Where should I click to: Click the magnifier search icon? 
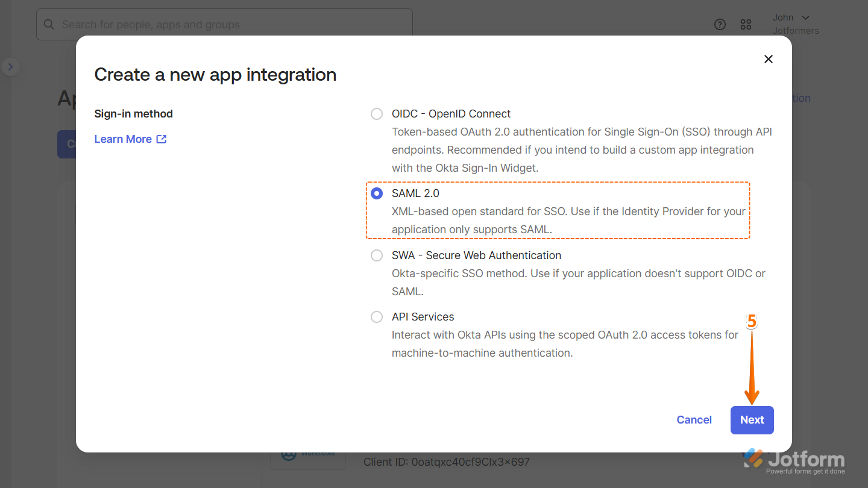[x=49, y=25]
